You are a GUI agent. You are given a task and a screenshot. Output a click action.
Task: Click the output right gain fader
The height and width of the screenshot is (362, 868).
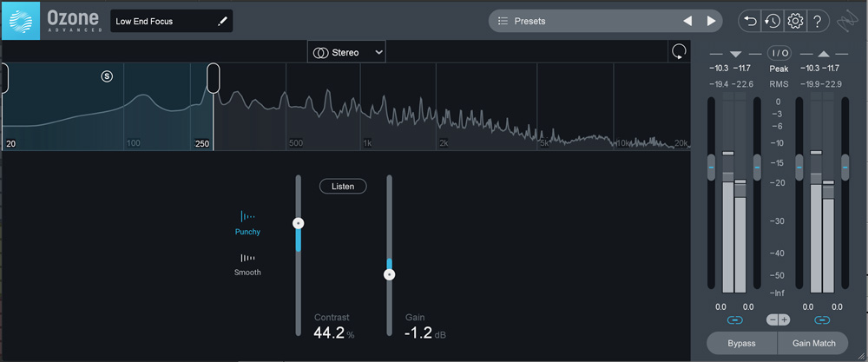click(845, 167)
